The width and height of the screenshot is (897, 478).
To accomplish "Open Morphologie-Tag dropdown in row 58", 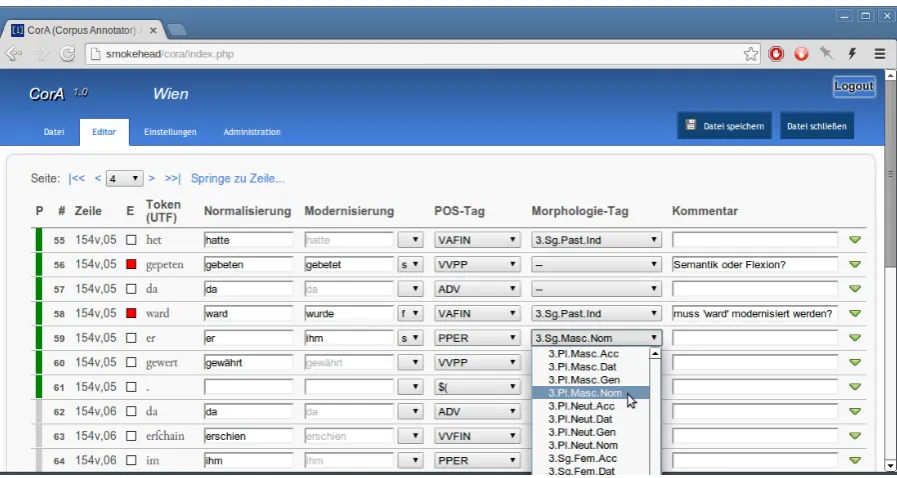I will point(596,313).
